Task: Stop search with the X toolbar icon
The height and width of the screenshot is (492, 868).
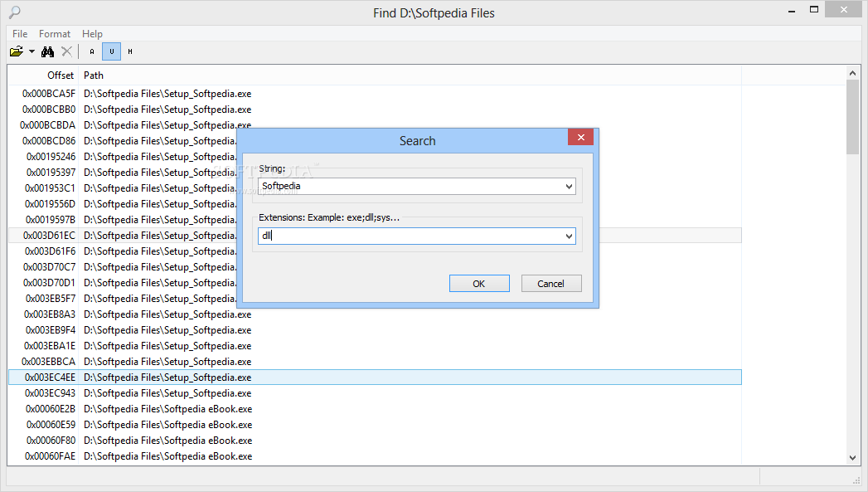Action: click(x=66, y=51)
